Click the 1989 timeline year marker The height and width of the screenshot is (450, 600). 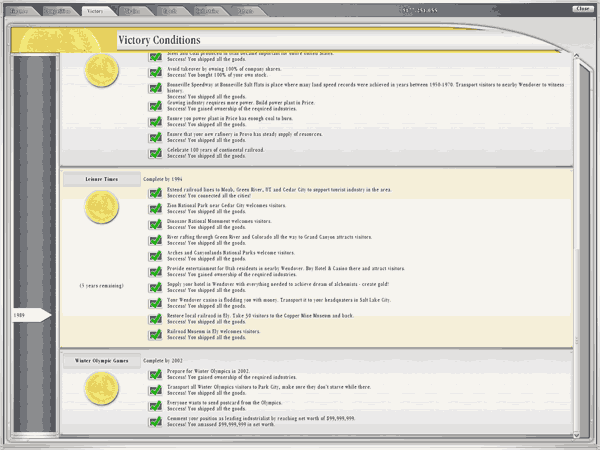pyautogui.click(x=31, y=315)
